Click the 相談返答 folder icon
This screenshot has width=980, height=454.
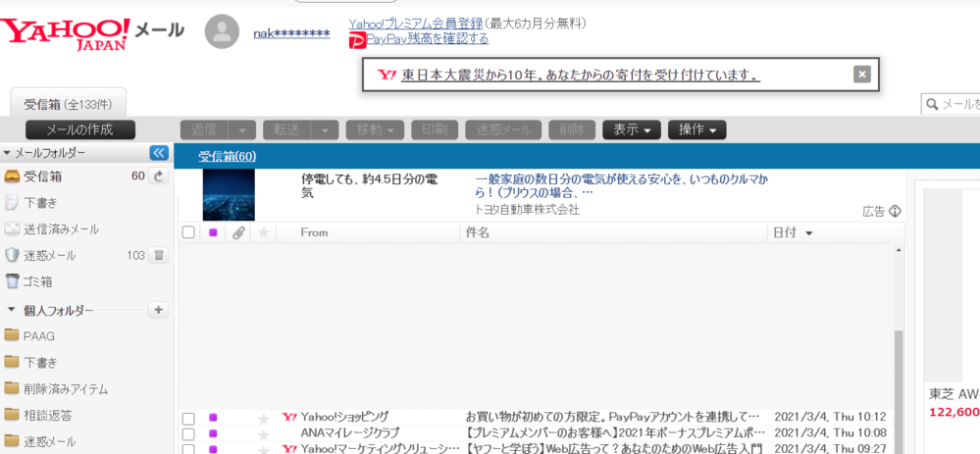click(x=11, y=414)
